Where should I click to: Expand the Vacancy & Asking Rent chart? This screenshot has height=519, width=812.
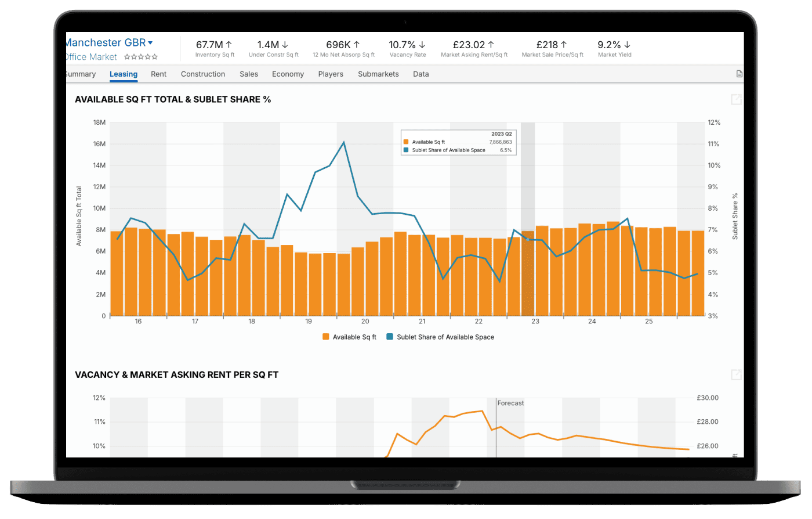coord(736,375)
